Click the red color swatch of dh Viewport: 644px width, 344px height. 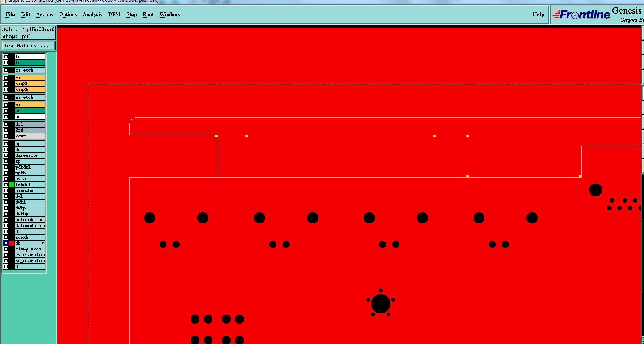click(x=12, y=243)
